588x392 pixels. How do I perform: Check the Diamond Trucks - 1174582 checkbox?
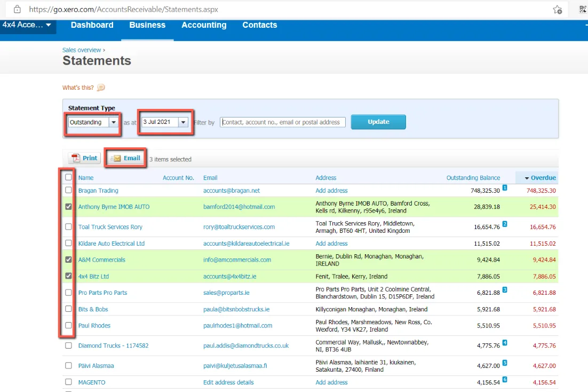(x=68, y=346)
